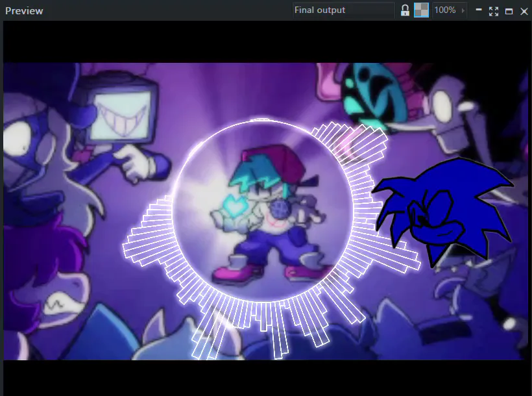The height and width of the screenshot is (396, 532).
Task: Close the Preview panel
Action: (x=524, y=12)
